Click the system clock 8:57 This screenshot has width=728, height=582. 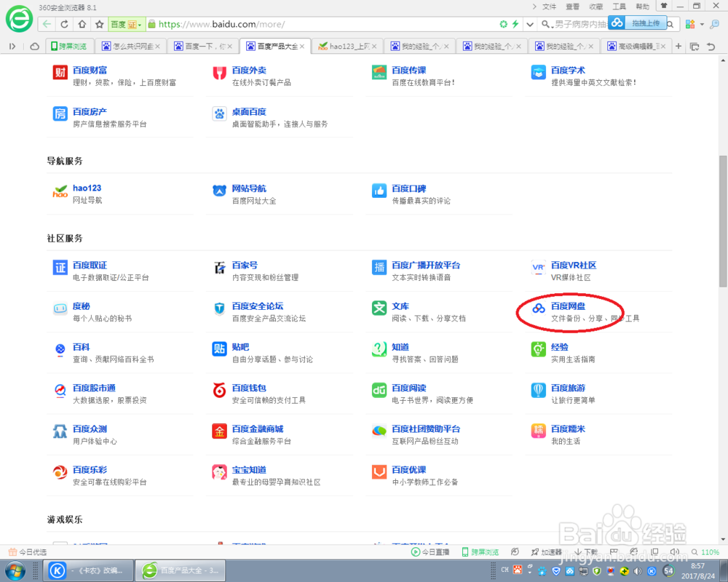pos(697,566)
